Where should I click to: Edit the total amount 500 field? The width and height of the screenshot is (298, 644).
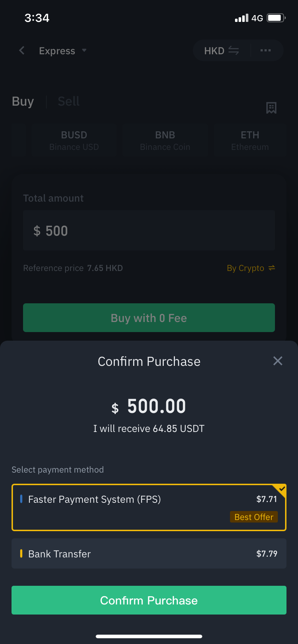coord(149,231)
